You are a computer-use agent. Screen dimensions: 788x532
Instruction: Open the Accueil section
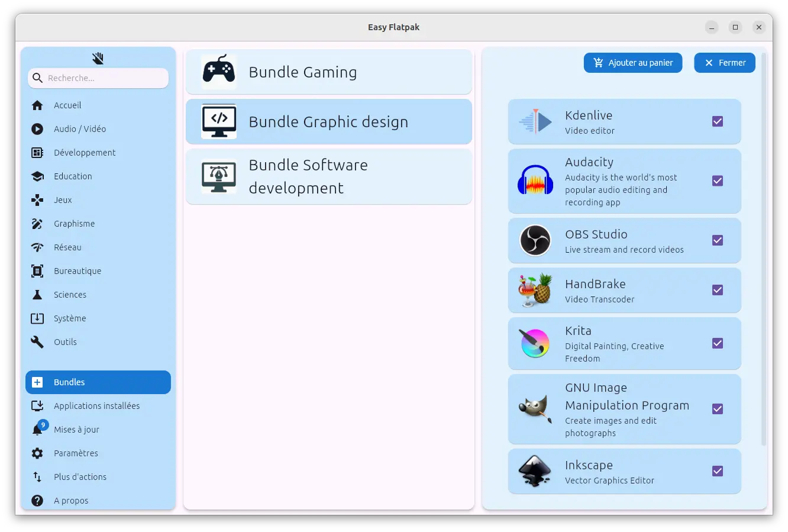tap(98, 105)
